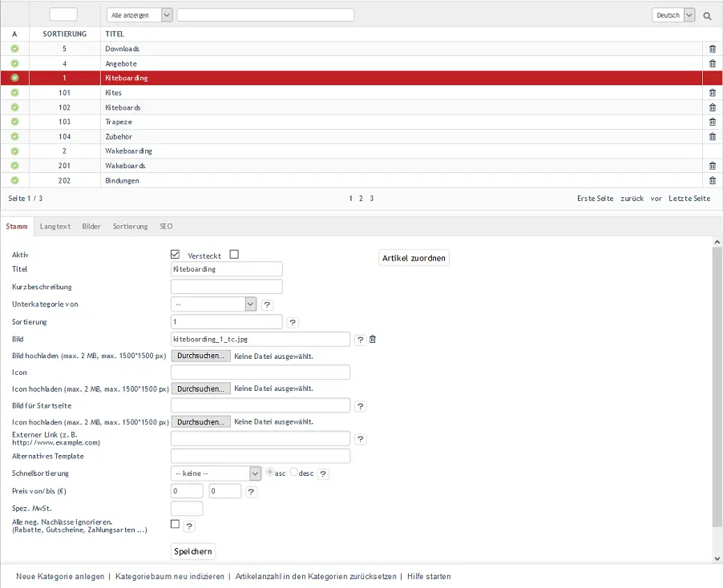Click the green status icon on the Kites row
This screenshot has width=723, height=588.
coord(14,92)
